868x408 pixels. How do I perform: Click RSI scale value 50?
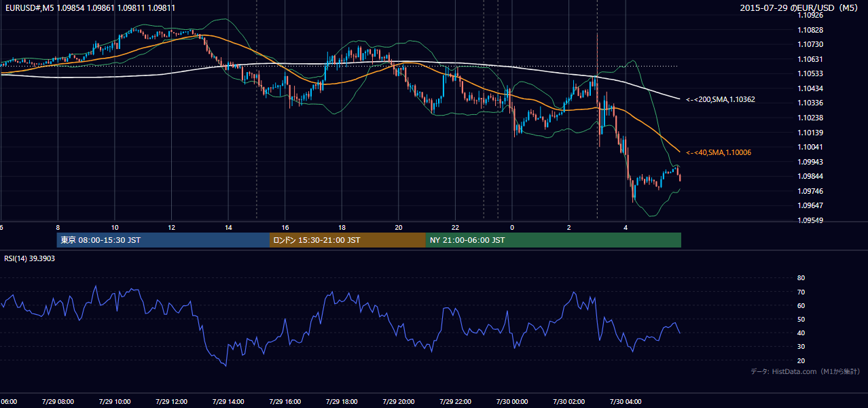coord(801,319)
